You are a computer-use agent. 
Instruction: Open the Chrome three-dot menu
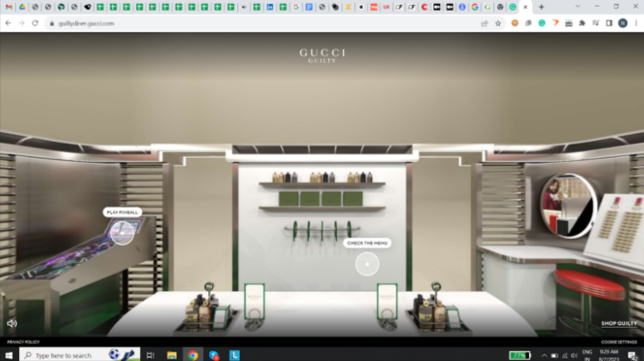tap(637, 23)
